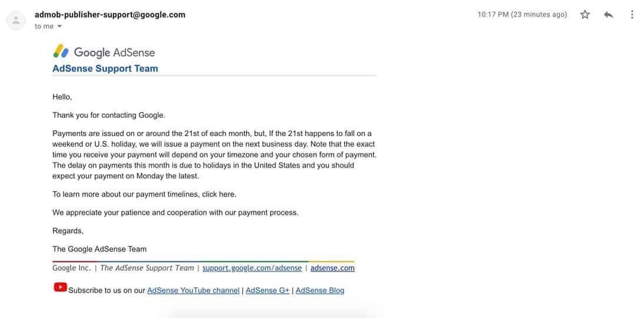
Task: Click the 'Google Inc.' footer text
Action: click(x=71, y=269)
